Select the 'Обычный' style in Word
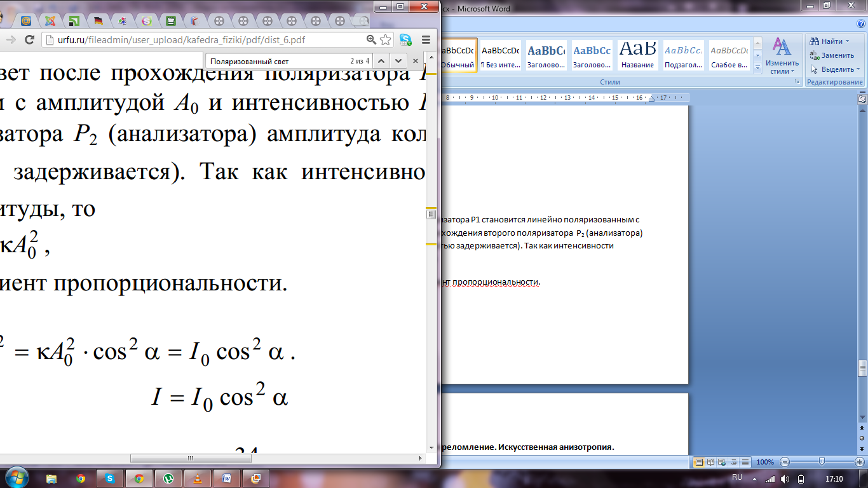This screenshot has width=868, height=488. coord(458,56)
